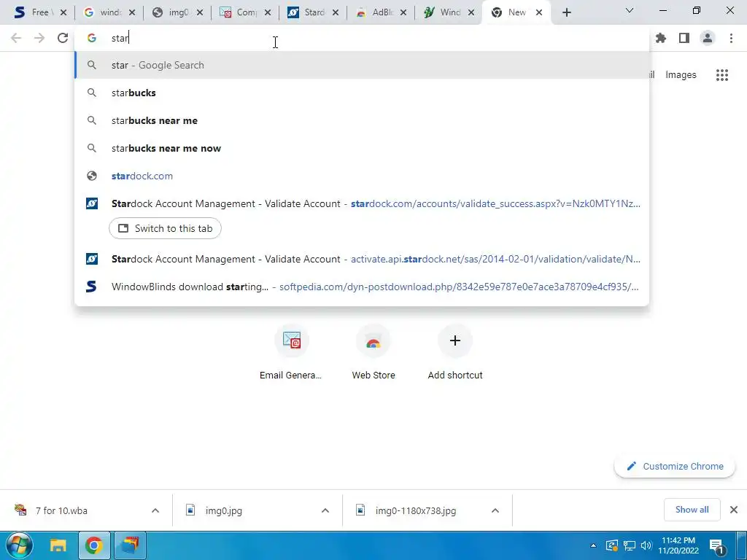Choose the 'starbucks near me' suggestion
The width and height of the screenshot is (747, 560).
362,120
